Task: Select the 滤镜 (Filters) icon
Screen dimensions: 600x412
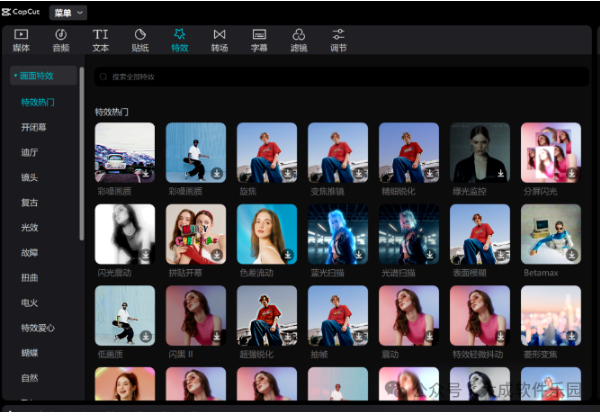Action: [x=298, y=35]
